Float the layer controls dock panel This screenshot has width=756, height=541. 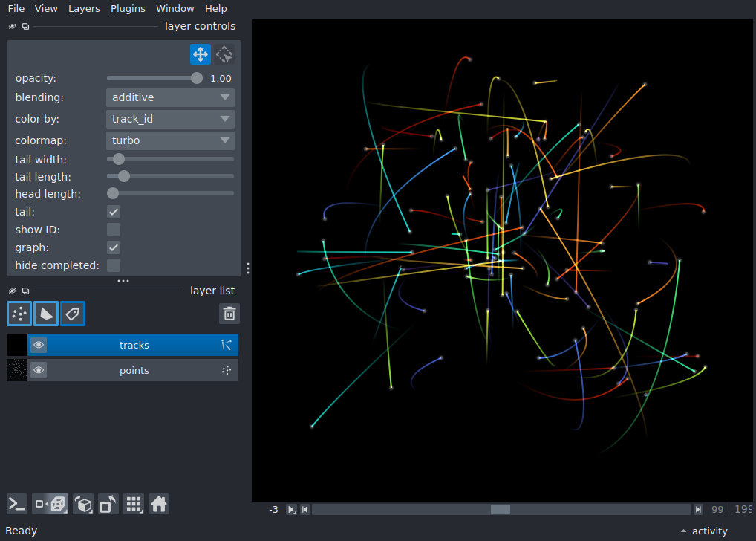(25, 27)
